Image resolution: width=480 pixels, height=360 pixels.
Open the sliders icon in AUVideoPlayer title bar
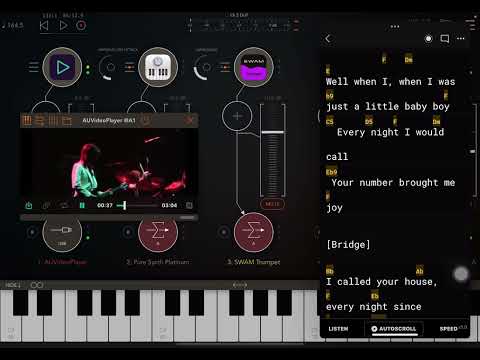click(40, 121)
